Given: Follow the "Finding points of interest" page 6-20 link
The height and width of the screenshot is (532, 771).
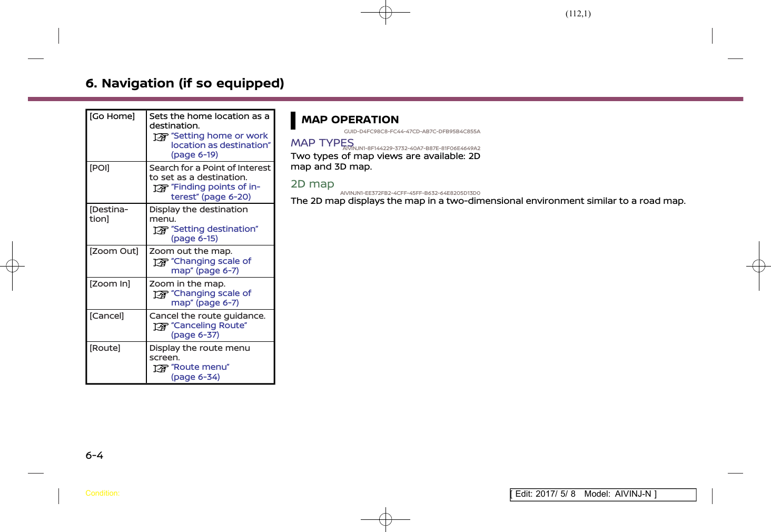Looking at the screenshot, I should click(215, 192).
